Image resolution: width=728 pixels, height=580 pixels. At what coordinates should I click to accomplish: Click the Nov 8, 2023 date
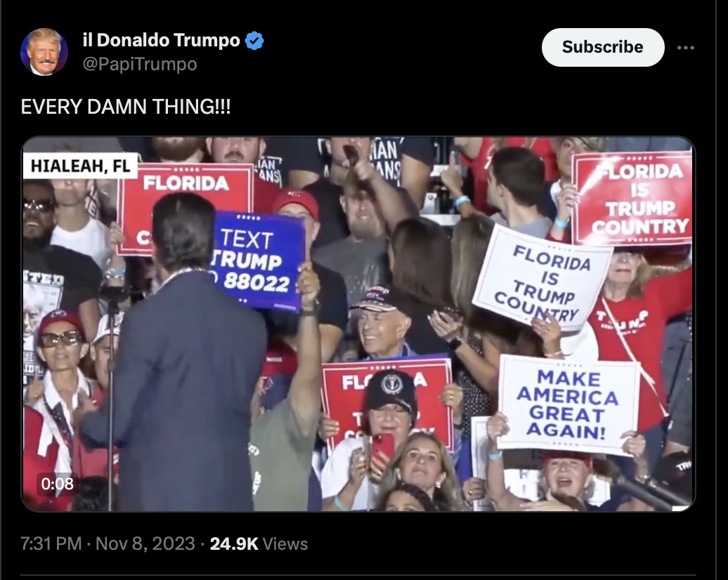[x=145, y=543]
